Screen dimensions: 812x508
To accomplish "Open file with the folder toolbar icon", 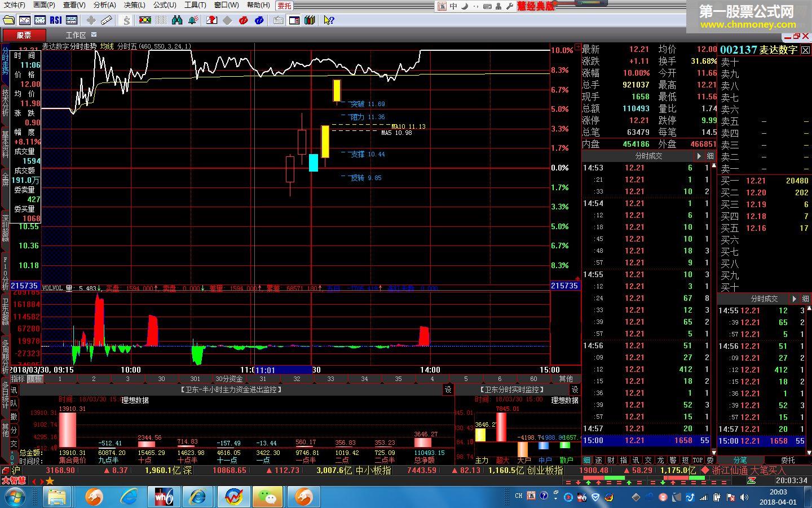I will [8, 20].
